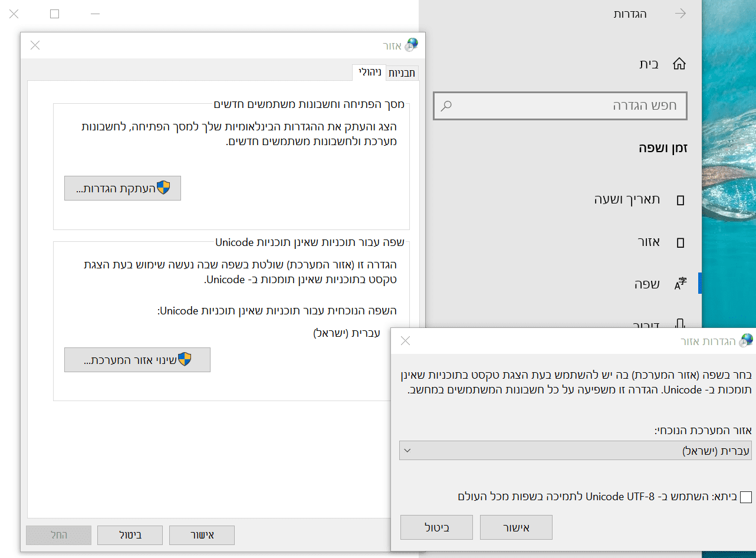
Task: Select the שפה language sidebar icon
Action: click(x=681, y=283)
